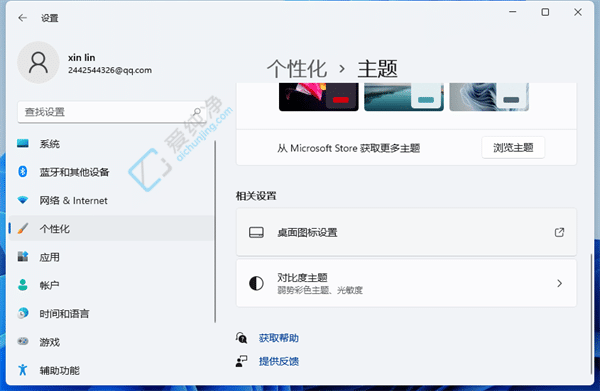
Task: Click the sidebar navigation scrollbar
Action: pos(215,231)
